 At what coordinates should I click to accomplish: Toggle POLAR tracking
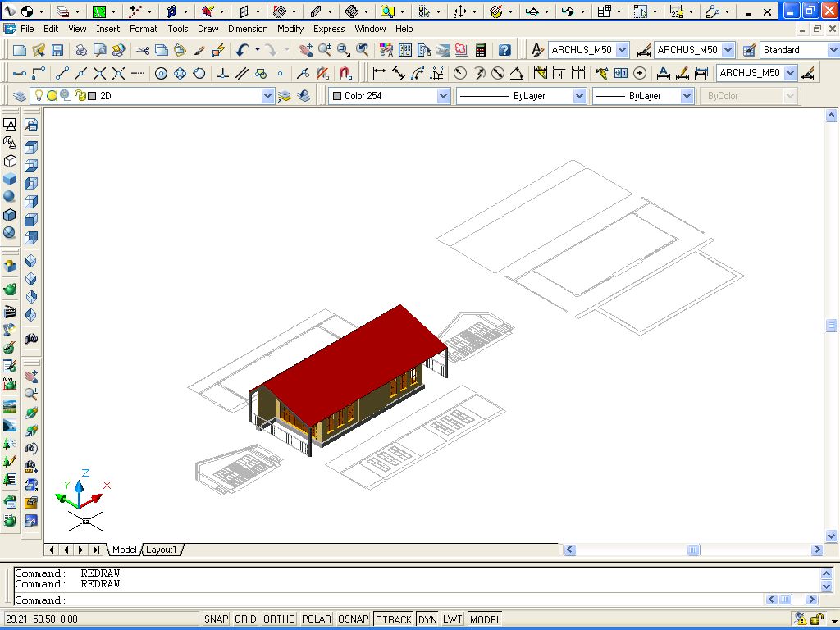tap(317, 619)
